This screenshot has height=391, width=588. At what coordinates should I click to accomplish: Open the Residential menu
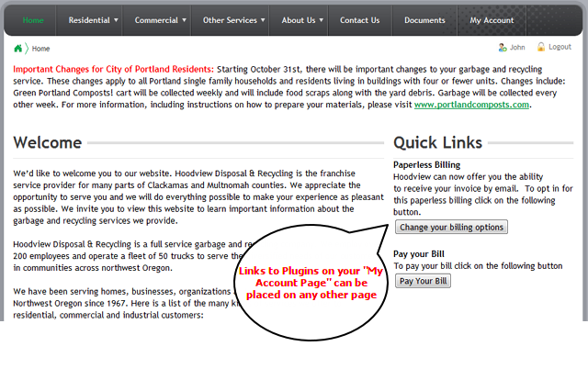[x=89, y=20]
